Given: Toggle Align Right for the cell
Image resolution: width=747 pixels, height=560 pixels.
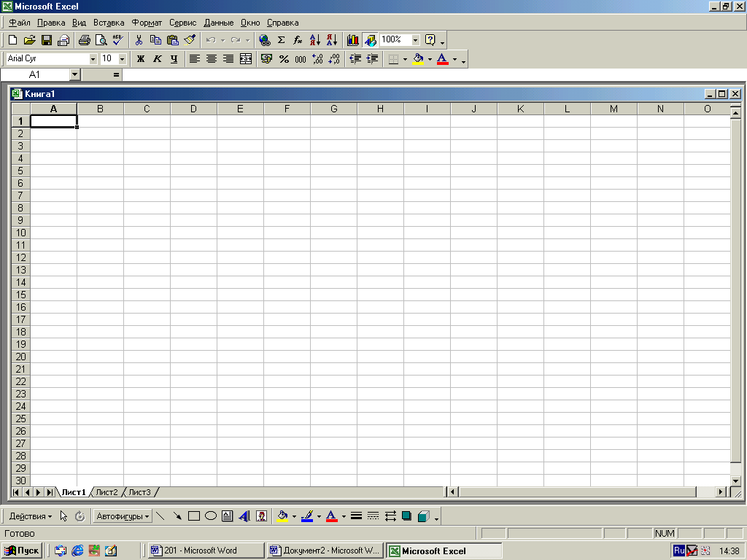Looking at the screenshot, I should coord(228,59).
